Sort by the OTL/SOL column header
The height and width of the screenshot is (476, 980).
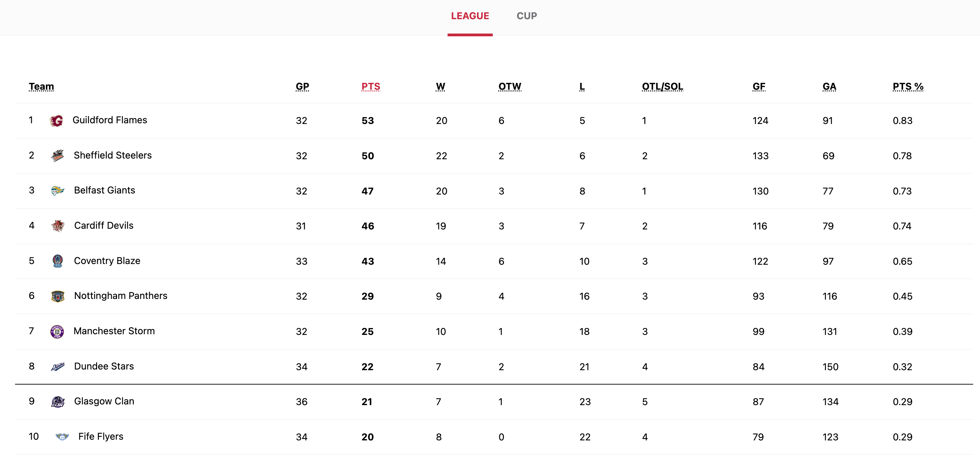662,87
